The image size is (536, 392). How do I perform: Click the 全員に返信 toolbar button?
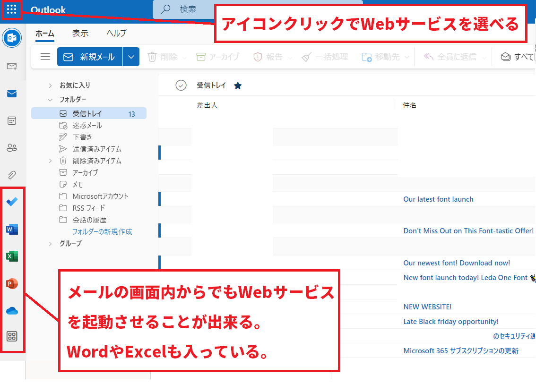pos(450,57)
